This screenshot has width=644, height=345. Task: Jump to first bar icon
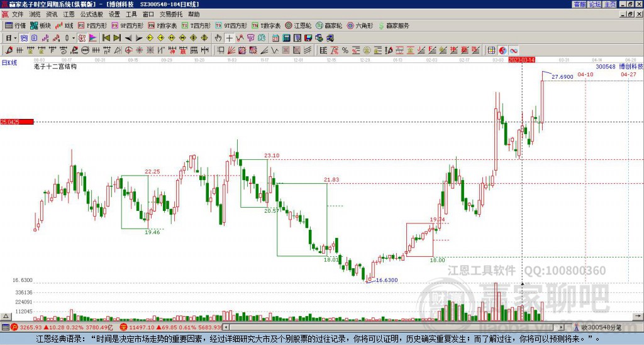pos(106,38)
